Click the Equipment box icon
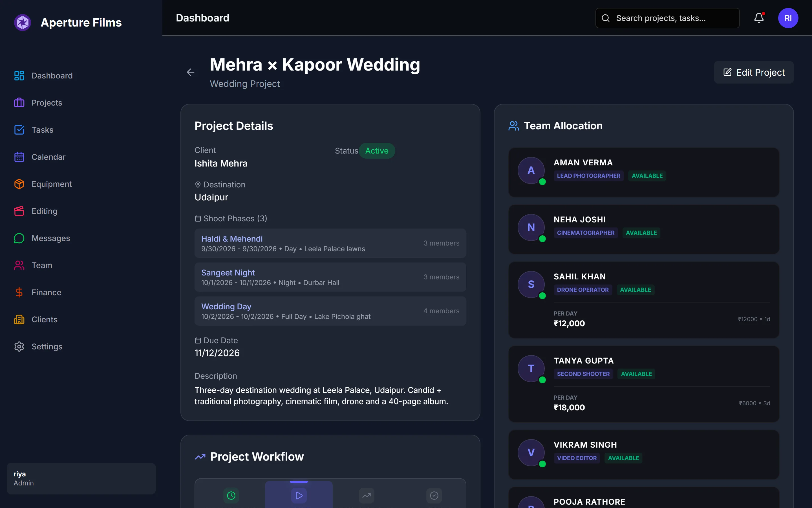The image size is (812, 508). (19, 184)
